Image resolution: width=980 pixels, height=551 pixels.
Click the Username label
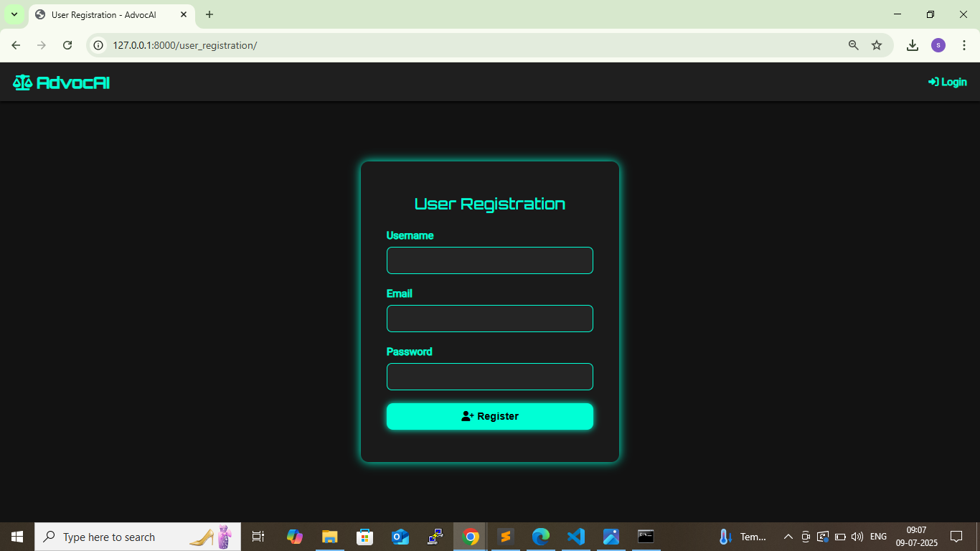coord(410,235)
